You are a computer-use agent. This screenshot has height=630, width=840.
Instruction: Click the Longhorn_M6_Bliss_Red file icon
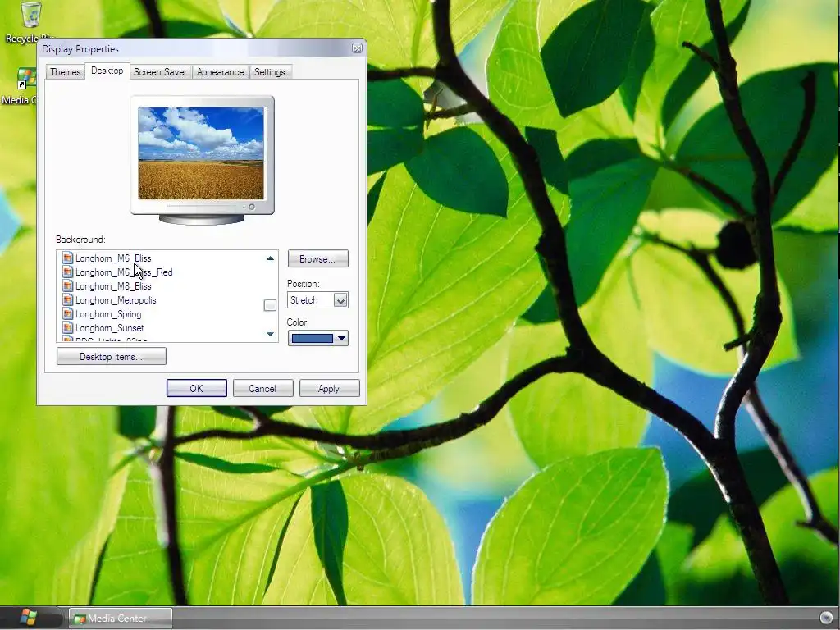point(67,272)
